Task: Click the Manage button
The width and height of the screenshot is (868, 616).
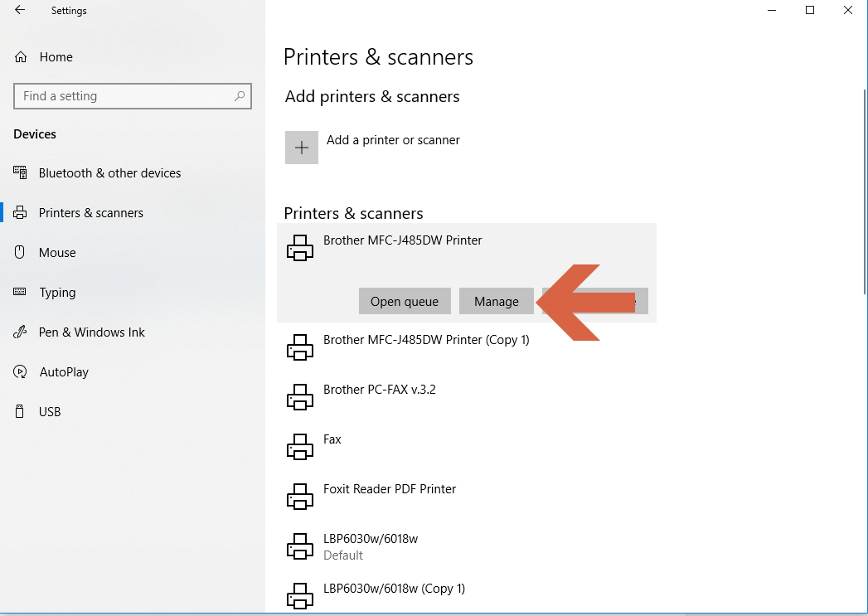Action: coord(497,301)
